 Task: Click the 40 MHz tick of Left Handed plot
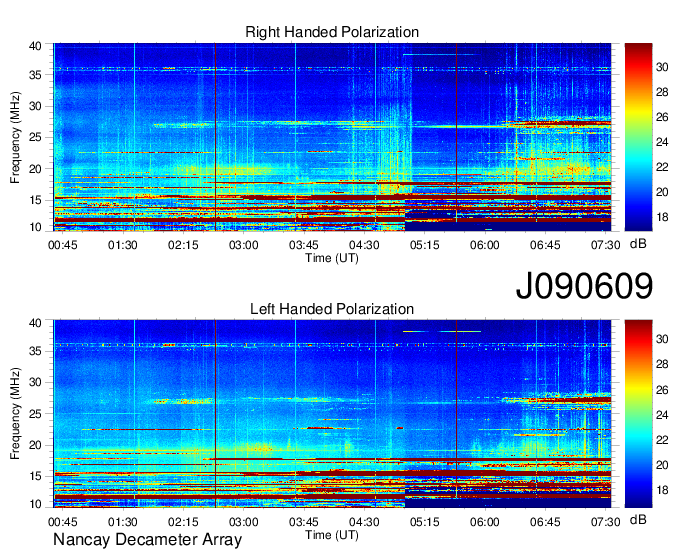tap(35, 323)
